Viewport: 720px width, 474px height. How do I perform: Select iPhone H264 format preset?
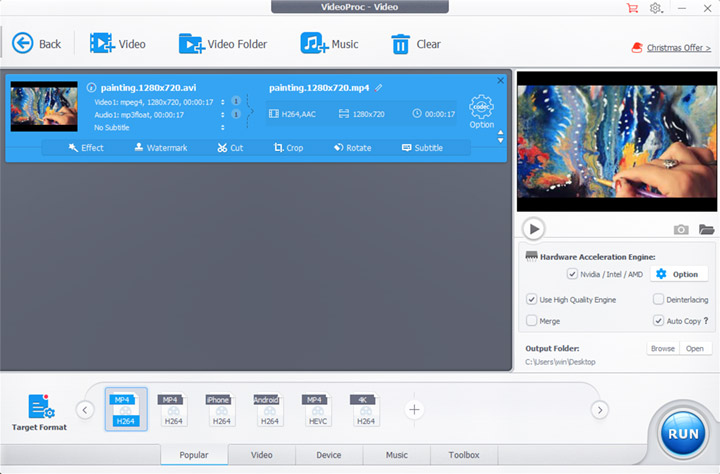(x=221, y=410)
